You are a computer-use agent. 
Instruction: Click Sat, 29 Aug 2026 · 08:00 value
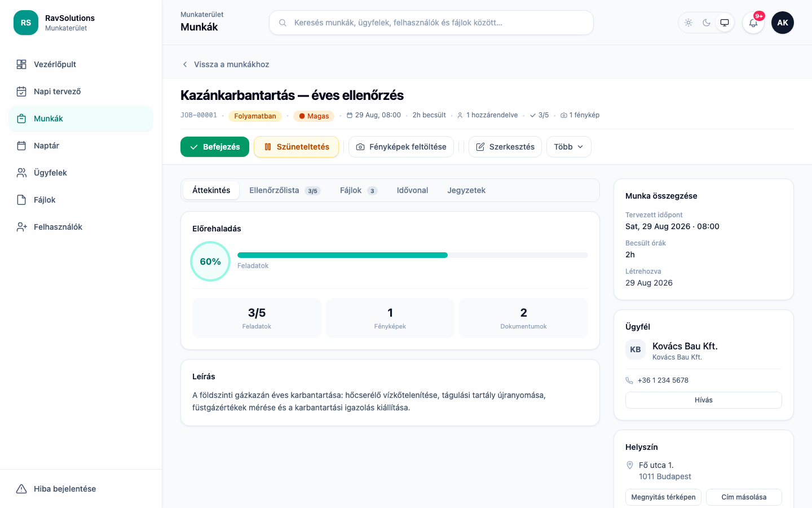[x=672, y=226]
